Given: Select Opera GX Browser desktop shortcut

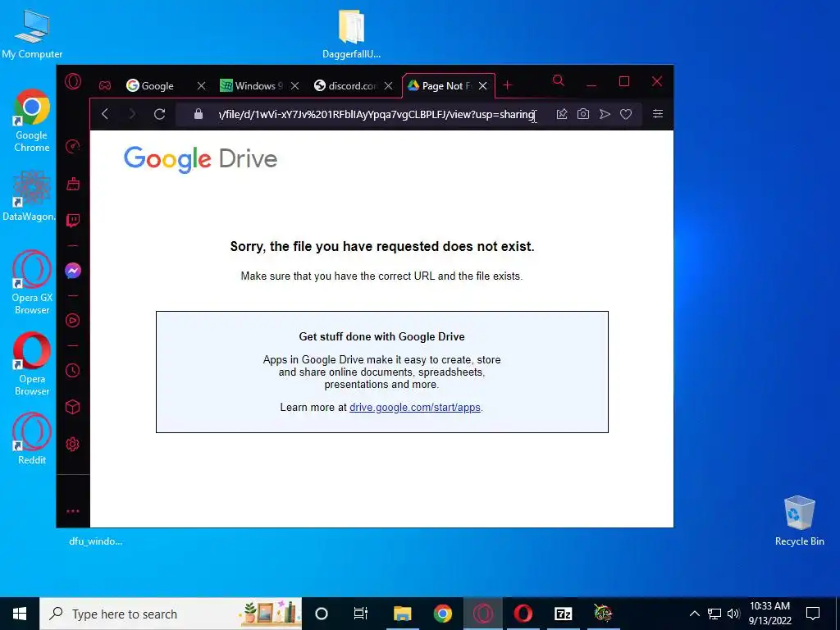Looking at the screenshot, I should click(x=32, y=283).
